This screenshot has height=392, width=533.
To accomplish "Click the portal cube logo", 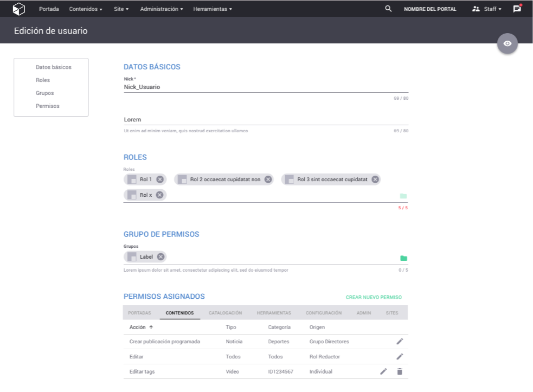I will [x=20, y=9].
